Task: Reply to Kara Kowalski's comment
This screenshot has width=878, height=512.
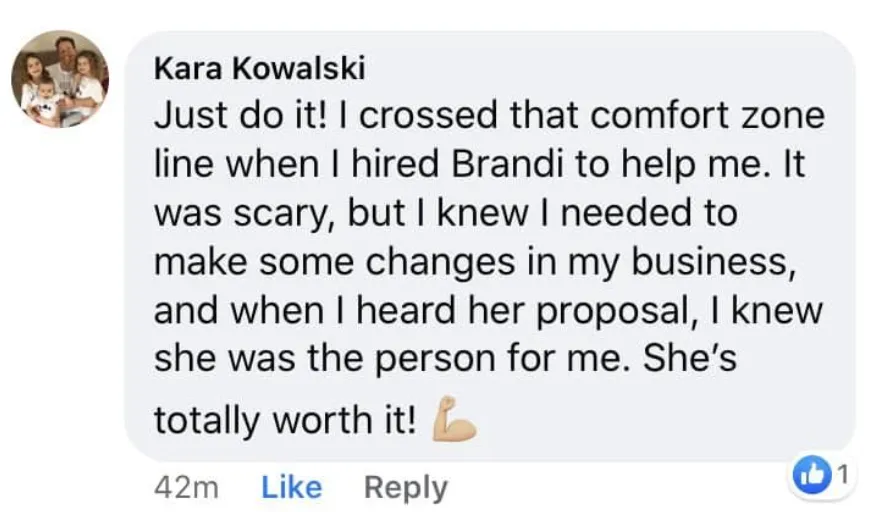Action: pos(406,488)
